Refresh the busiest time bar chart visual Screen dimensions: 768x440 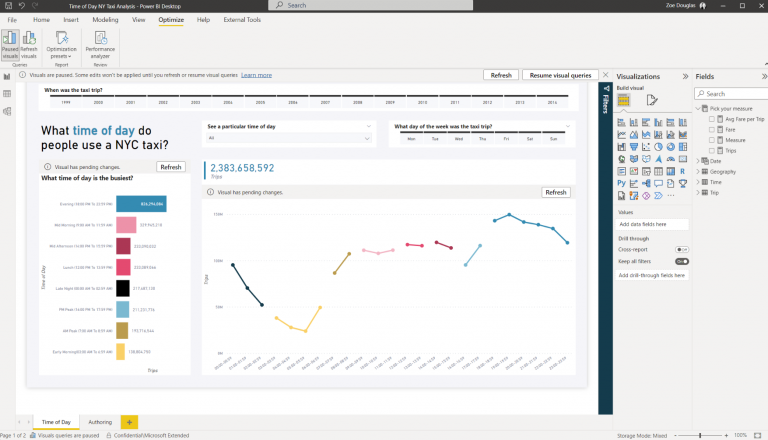171,167
